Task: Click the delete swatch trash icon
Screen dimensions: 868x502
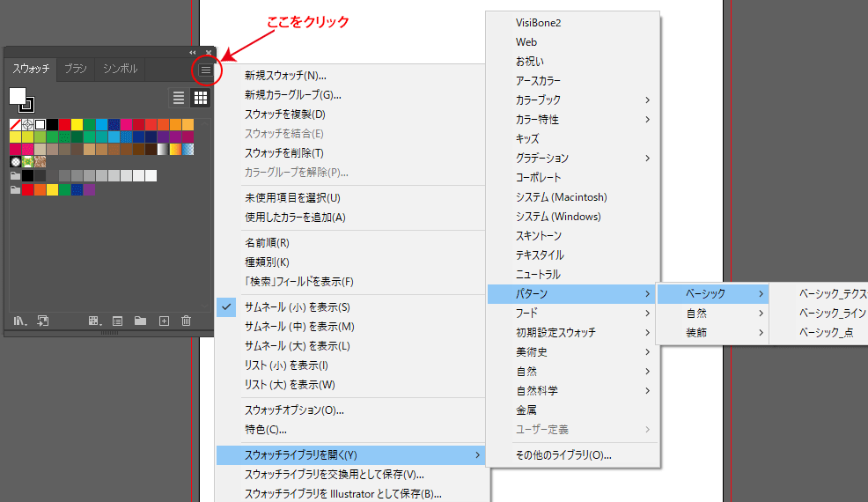Action: pos(186,321)
